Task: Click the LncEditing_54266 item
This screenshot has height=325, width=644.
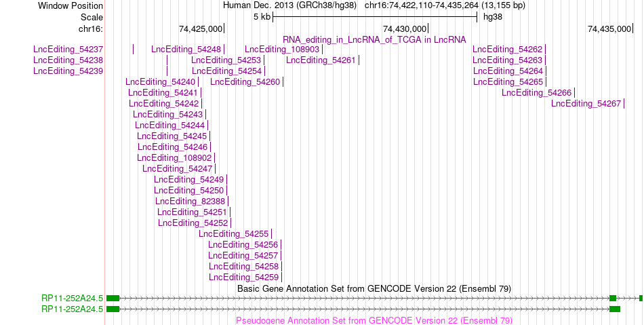Action: point(537,92)
